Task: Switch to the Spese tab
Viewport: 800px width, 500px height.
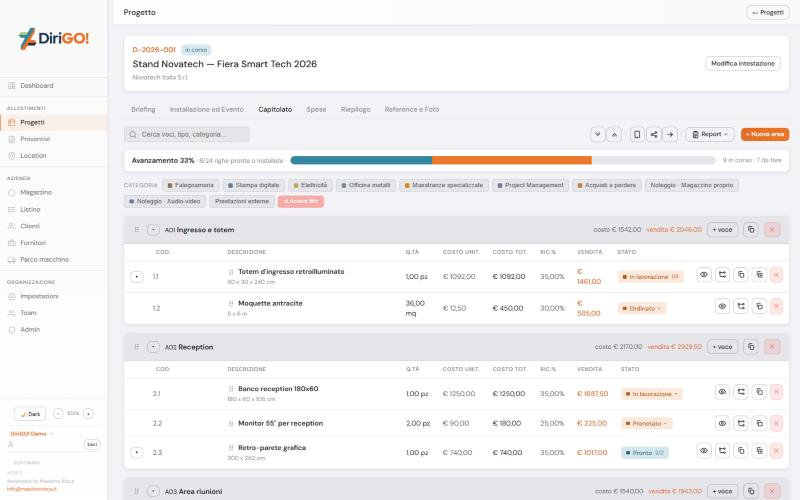Action: pyautogui.click(x=316, y=109)
